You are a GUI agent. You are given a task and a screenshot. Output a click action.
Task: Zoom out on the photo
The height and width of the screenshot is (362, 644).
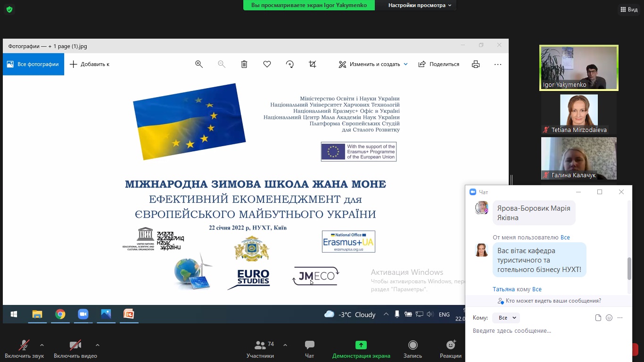pos(222,64)
